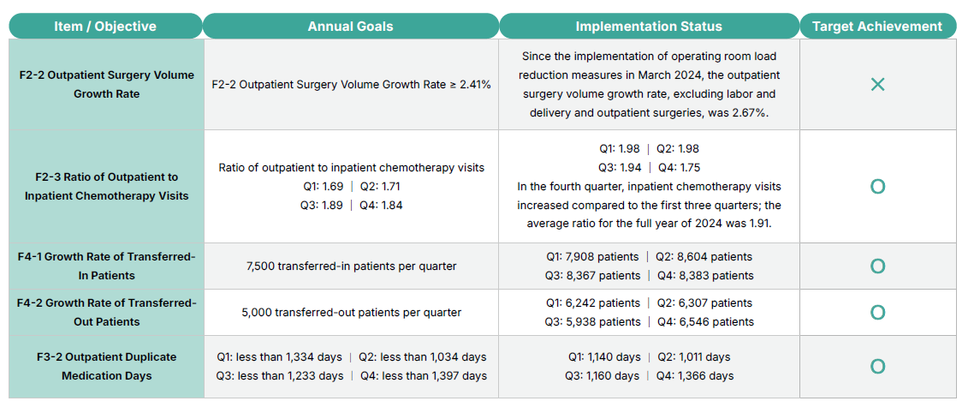
Task: Click the Implementation Status header
Action: [x=648, y=26]
